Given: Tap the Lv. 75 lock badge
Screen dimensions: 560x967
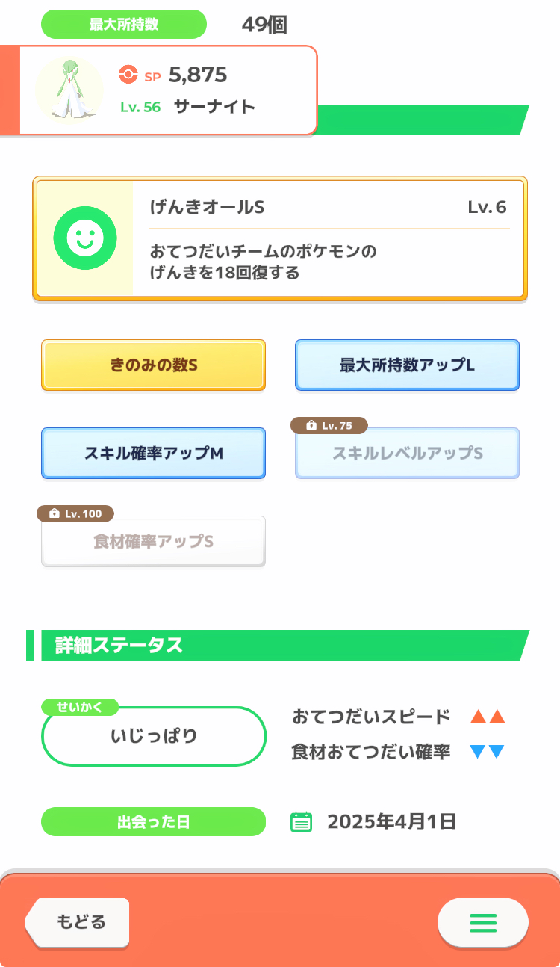Looking at the screenshot, I should pos(329,426).
